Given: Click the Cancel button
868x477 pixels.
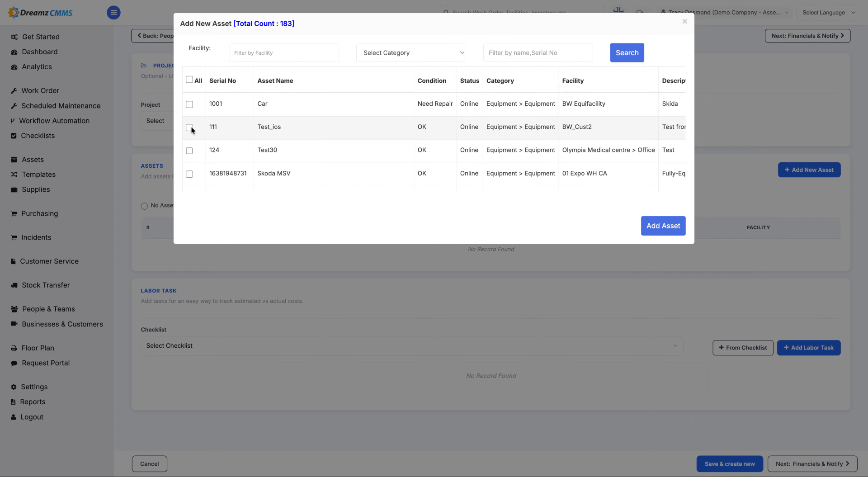Looking at the screenshot, I should pos(149,464).
